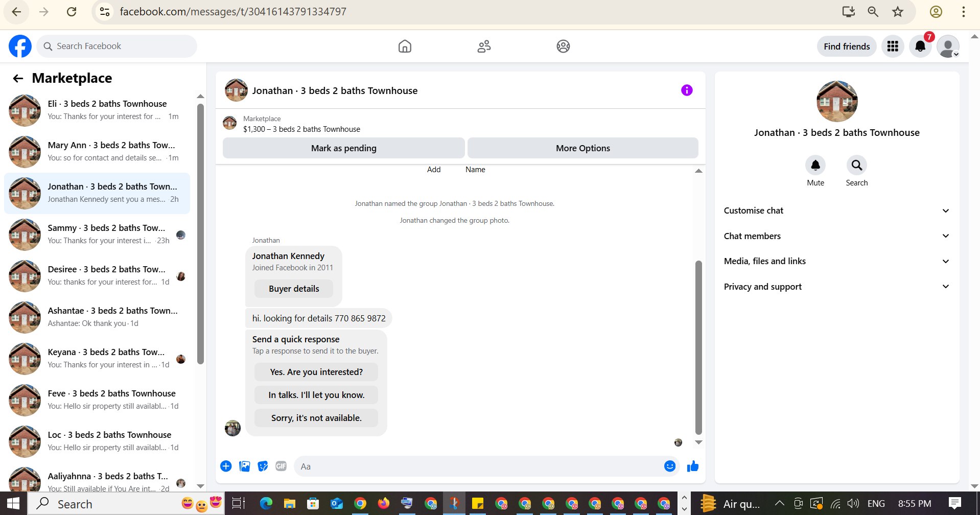This screenshot has height=515, width=980.
Task: Click the message 'hi. looking for details 770 865 9872'
Action: pos(319,318)
